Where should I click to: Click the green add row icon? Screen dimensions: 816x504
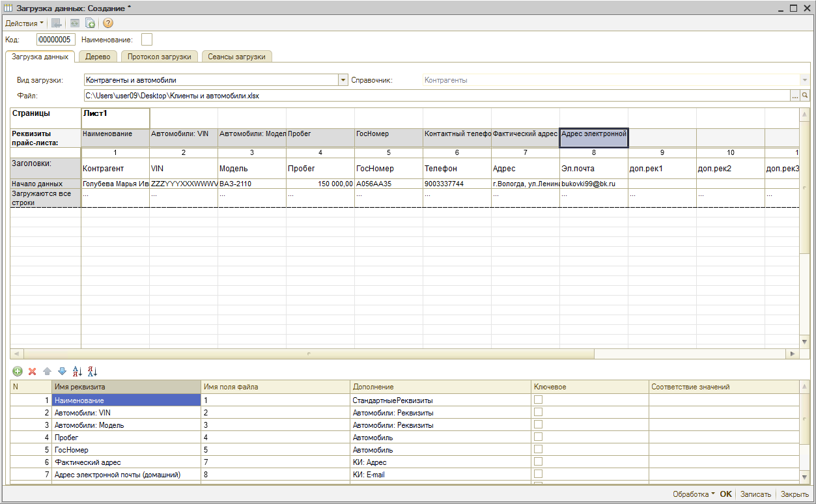pyautogui.click(x=18, y=371)
